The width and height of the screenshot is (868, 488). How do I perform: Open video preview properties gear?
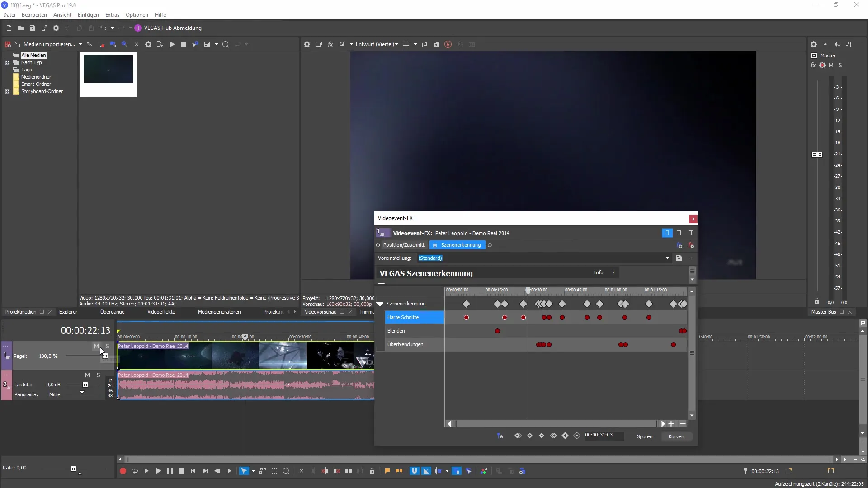(307, 44)
